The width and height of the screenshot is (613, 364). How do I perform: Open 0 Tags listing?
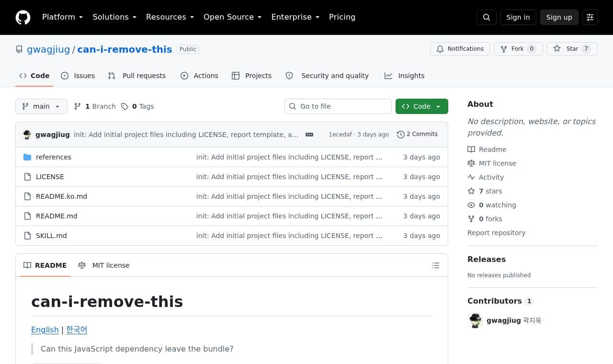click(137, 106)
